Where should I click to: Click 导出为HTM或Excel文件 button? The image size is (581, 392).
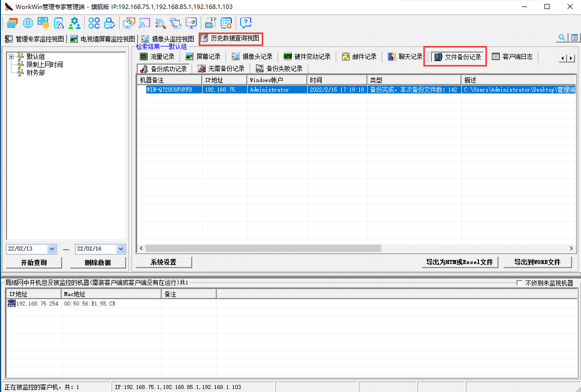click(460, 262)
